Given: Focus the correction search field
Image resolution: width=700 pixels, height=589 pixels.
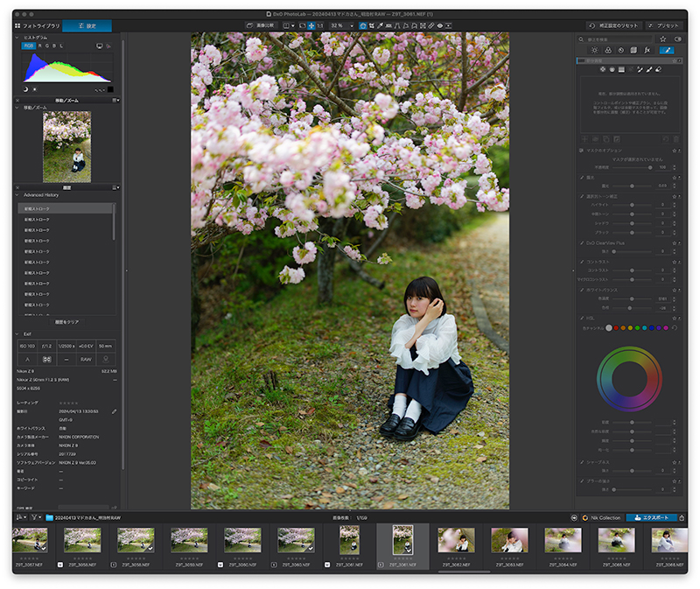Looking at the screenshot, I should [617, 39].
